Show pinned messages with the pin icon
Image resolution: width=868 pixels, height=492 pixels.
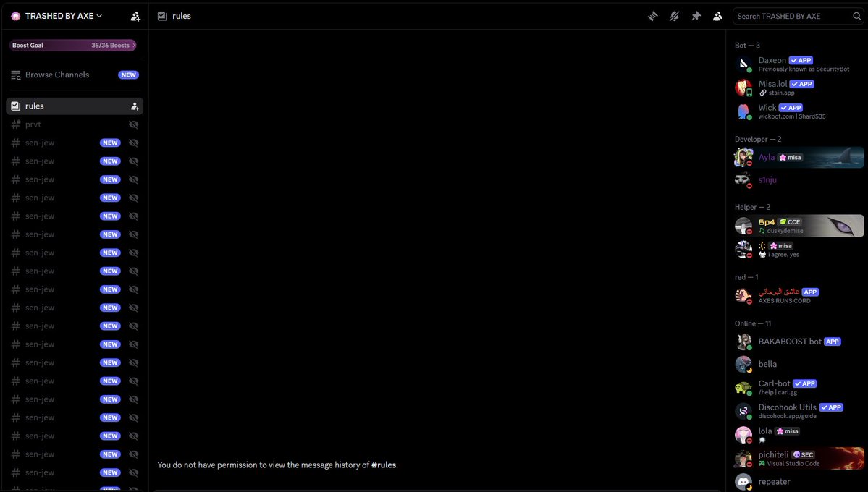(x=696, y=16)
